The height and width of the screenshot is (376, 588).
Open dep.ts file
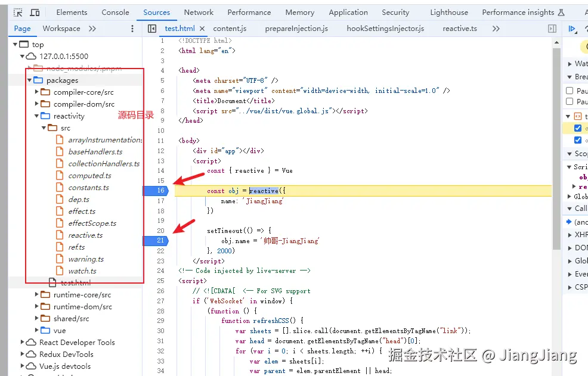click(79, 200)
